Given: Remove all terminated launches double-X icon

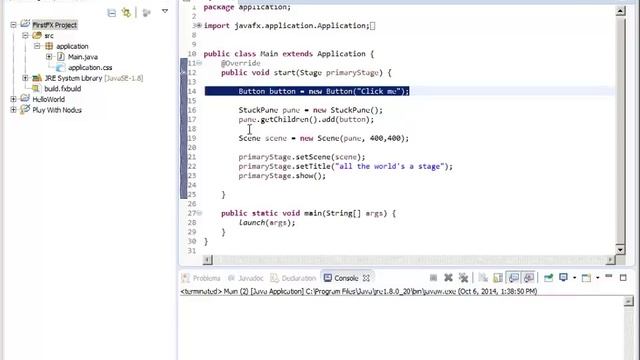Looking at the screenshot, I should pos(463,278).
